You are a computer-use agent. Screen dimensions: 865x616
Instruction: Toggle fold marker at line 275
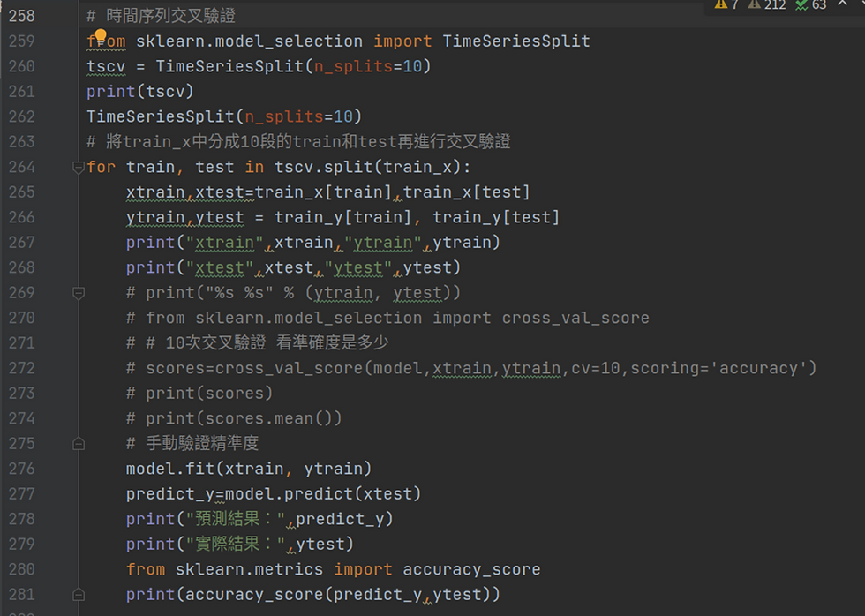(x=79, y=443)
